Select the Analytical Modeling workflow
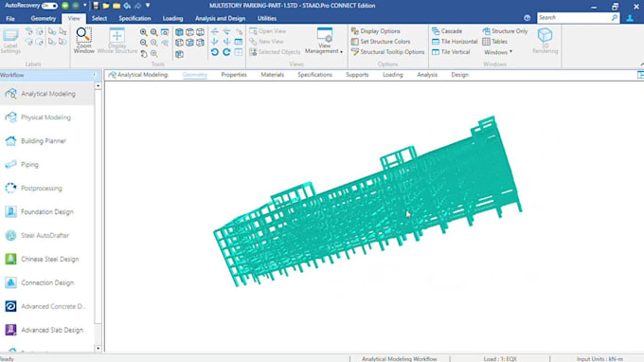 (47, 94)
